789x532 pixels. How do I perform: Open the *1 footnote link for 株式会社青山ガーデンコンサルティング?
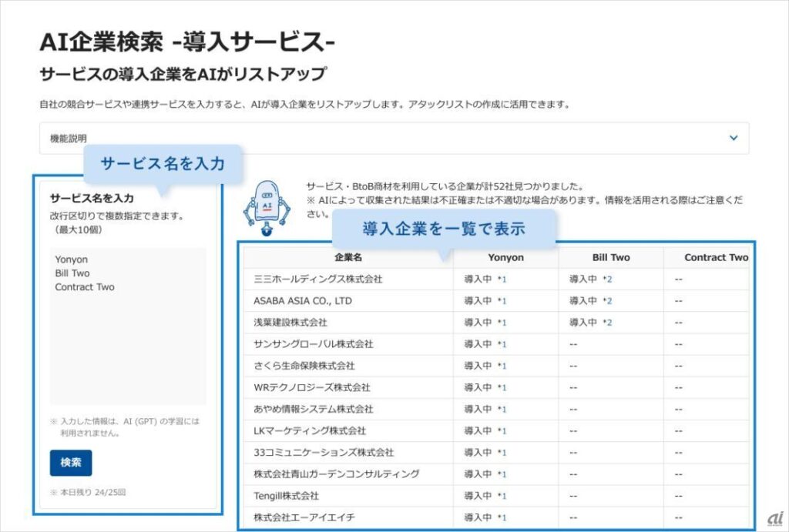point(502,473)
